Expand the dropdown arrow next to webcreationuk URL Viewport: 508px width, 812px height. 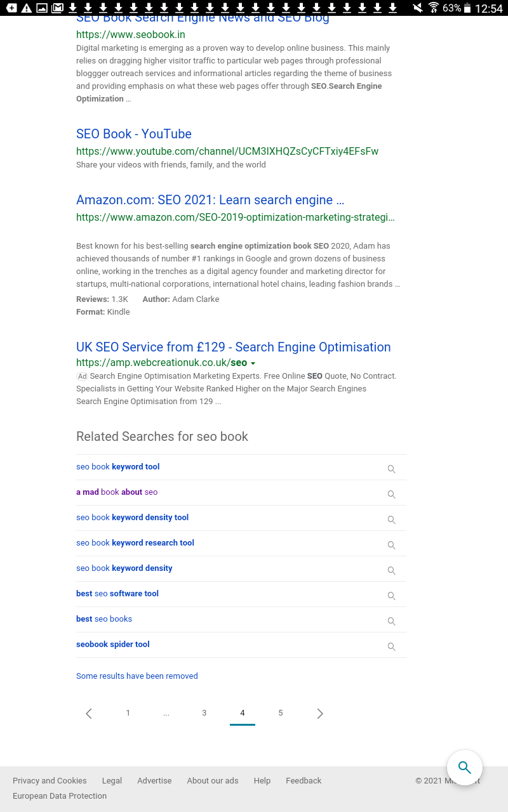(253, 363)
